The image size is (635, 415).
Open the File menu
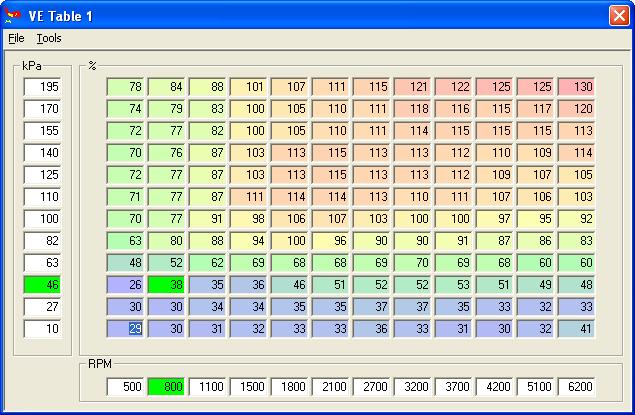click(x=16, y=38)
